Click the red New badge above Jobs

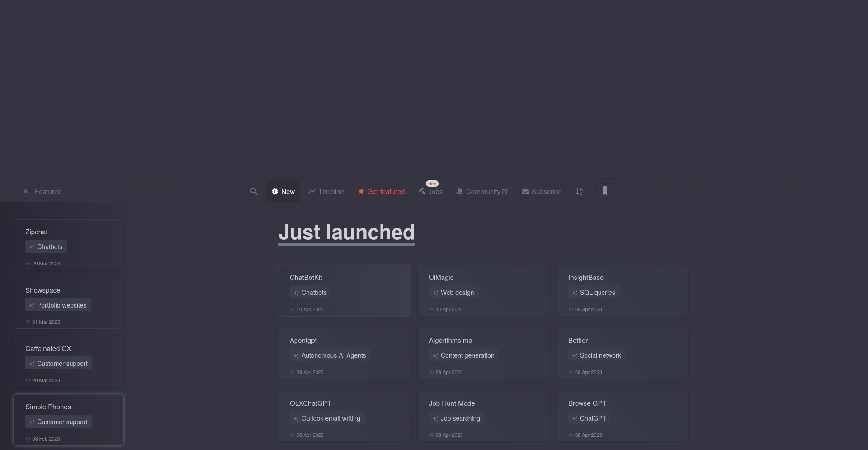[432, 184]
